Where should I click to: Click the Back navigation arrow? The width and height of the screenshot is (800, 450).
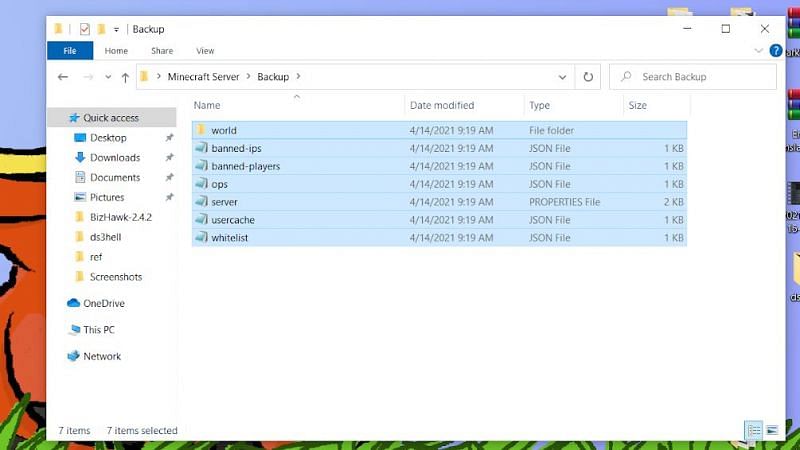63,77
